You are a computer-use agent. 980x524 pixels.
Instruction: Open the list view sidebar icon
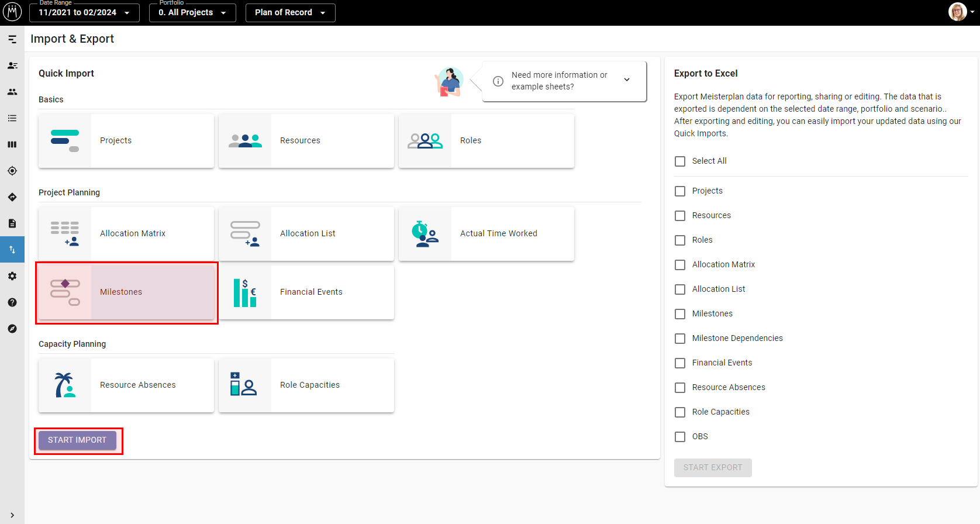point(12,118)
